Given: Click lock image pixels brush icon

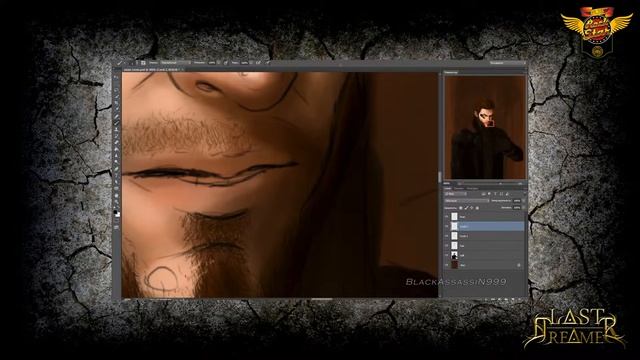Looking at the screenshot, I should (466, 208).
